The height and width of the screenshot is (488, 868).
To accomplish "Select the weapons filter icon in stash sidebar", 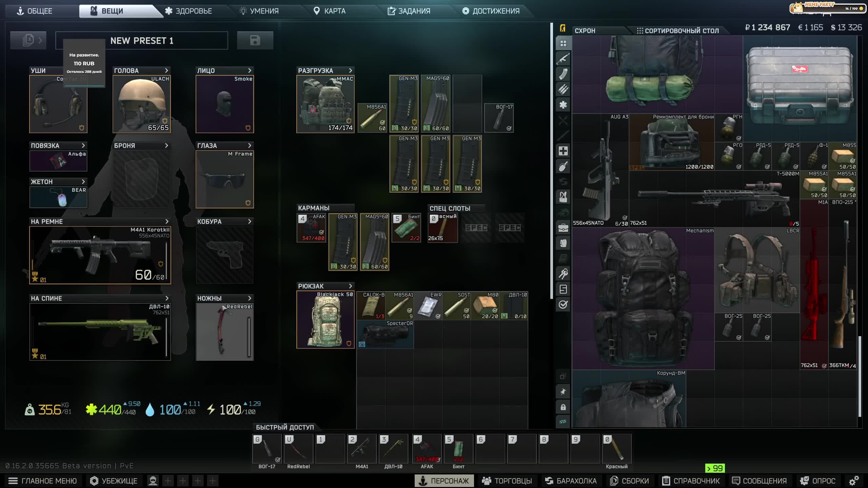I will click(563, 59).
